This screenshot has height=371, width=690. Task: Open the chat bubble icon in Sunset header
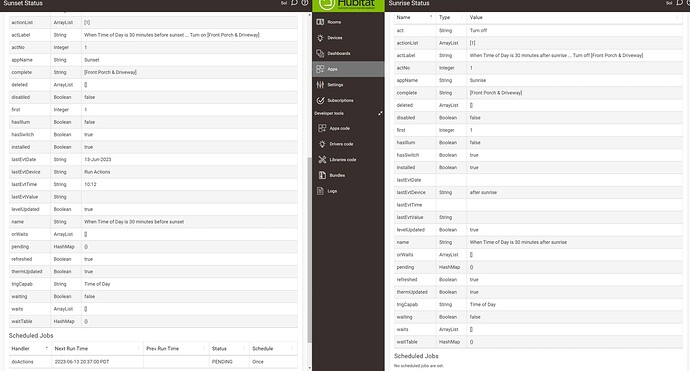click(294, 3)
